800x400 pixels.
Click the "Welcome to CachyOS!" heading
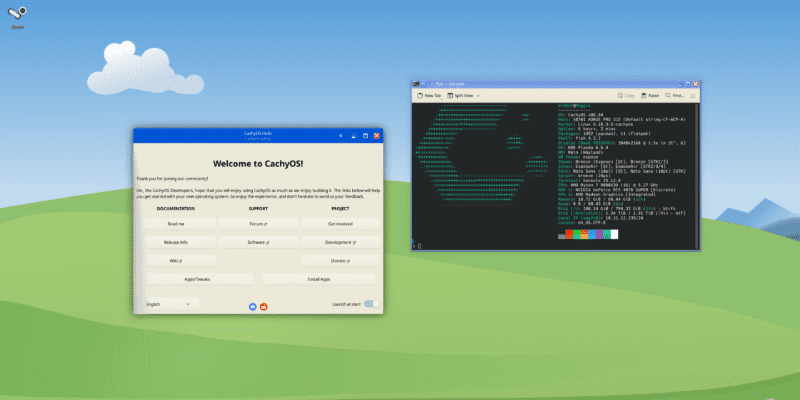coord(258,164)
